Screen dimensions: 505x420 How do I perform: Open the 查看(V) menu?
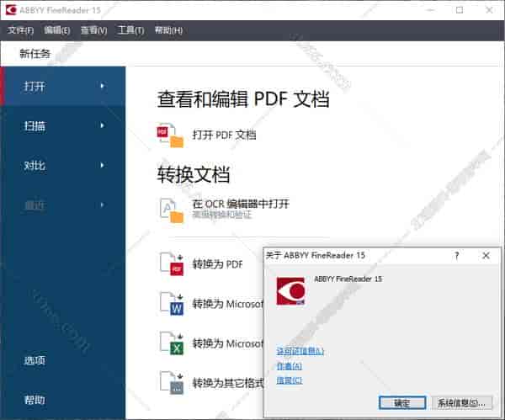pyautogui.click(x=93, y=30)
